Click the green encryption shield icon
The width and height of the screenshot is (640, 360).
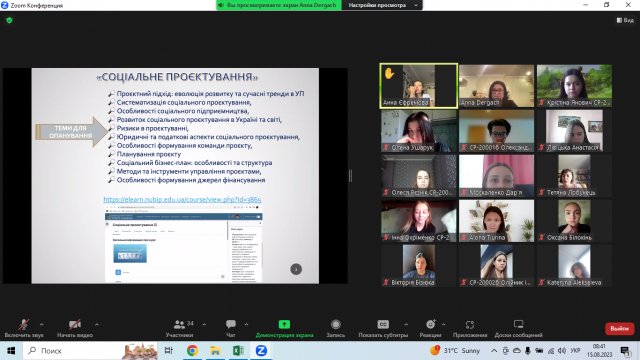tap(9, 20)
